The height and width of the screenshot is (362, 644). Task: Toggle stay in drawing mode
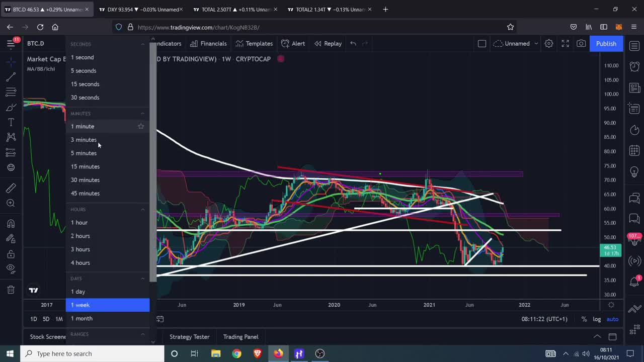[x=11, y=239]
